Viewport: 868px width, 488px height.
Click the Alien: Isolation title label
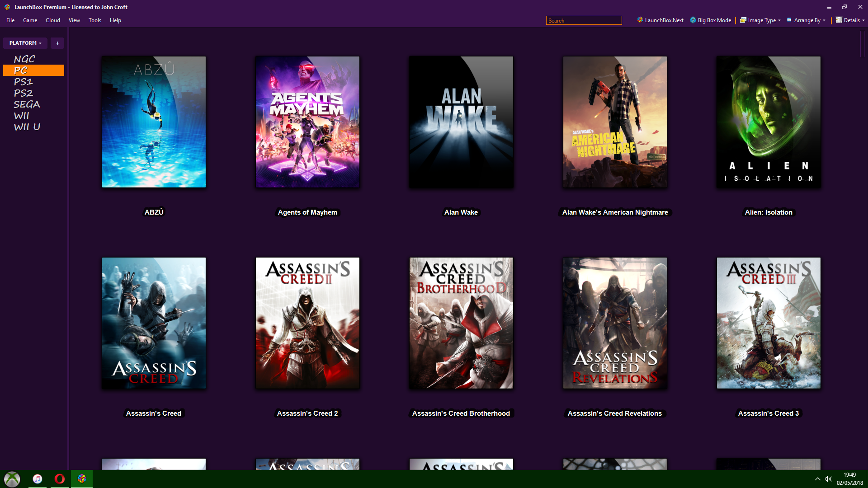click(769, 212)
